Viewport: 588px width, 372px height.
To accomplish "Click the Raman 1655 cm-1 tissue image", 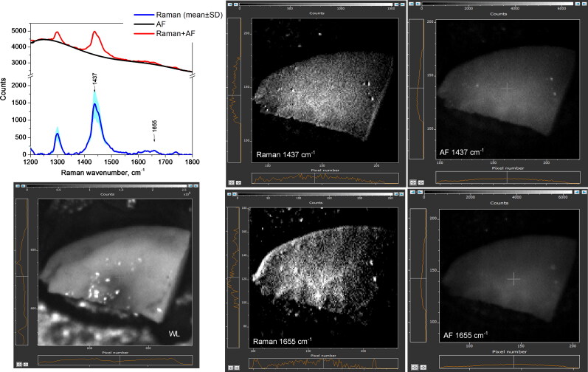I will tap(323, 278).
